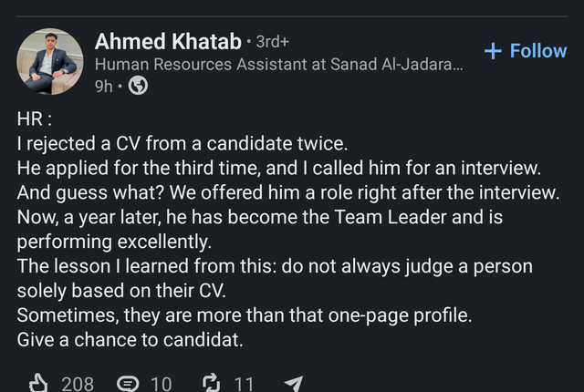The image size is (584, 392).
Task: Click the 10 comments count
Action: [x=161, y=383]
